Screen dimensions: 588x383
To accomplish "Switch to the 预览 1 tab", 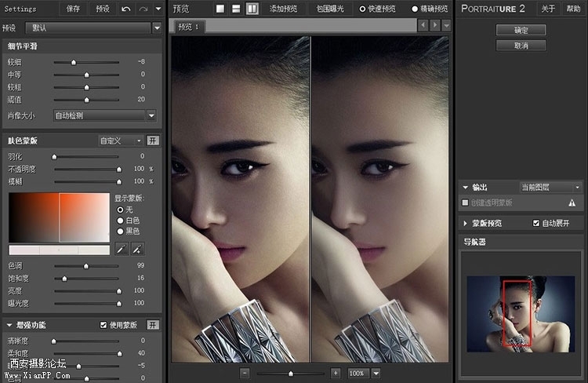I will (189, 26).
